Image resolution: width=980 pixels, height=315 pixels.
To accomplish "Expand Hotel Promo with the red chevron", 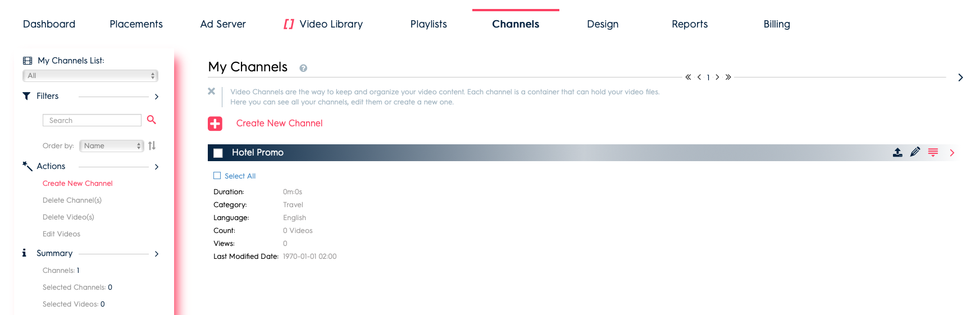I will coord(952,153).
